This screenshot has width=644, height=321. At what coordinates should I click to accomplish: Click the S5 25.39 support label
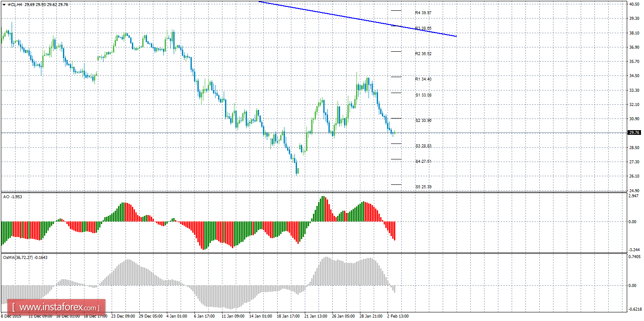click(x=423, y=187)
